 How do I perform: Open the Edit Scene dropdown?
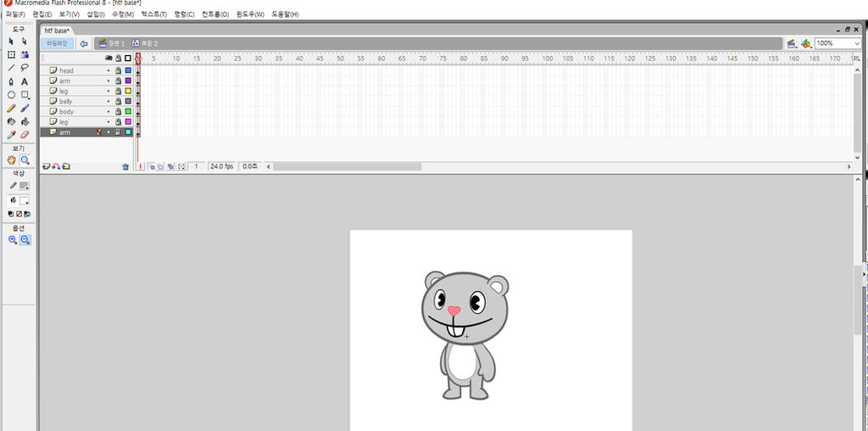[x=791, y=43]
